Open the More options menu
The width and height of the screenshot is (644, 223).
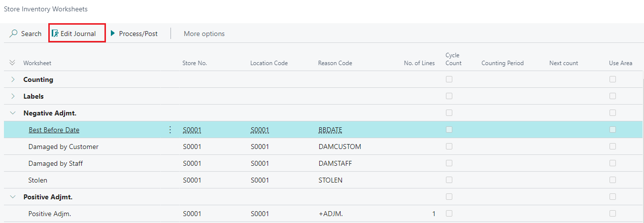click(204, 34)
